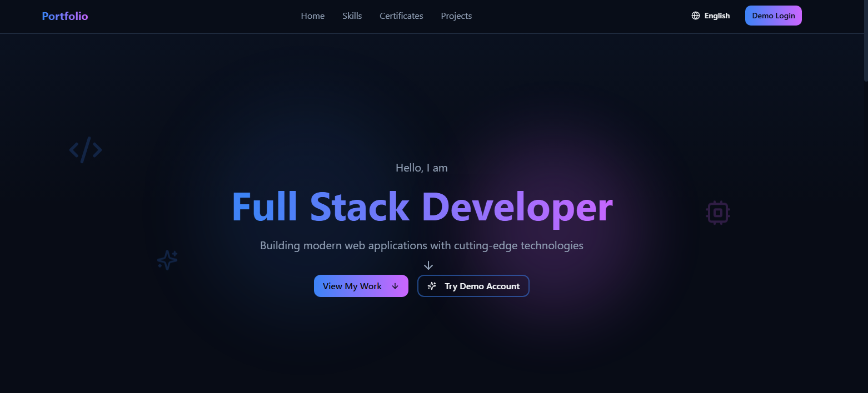Select Projects in the navigation bar
The height and width of the screenshot is (393, 868).
pyautogui.click(x=456, y=16)
